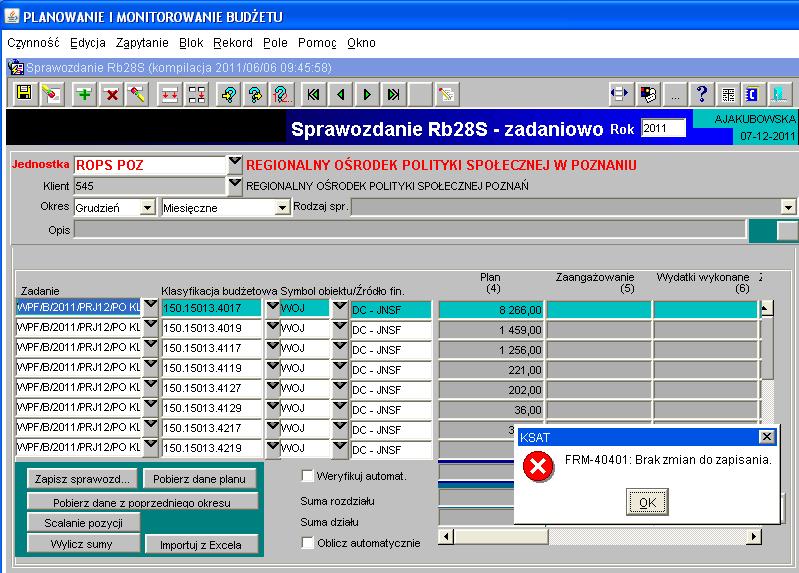Open the color palette toolbar icon
Screen dimensions: 799x573
pos(648,94)
